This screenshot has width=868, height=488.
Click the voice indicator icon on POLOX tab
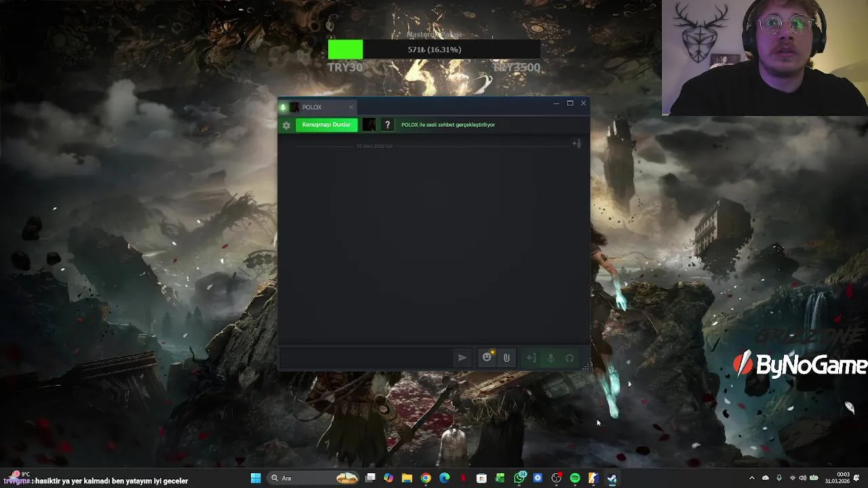tap(283, 107)
